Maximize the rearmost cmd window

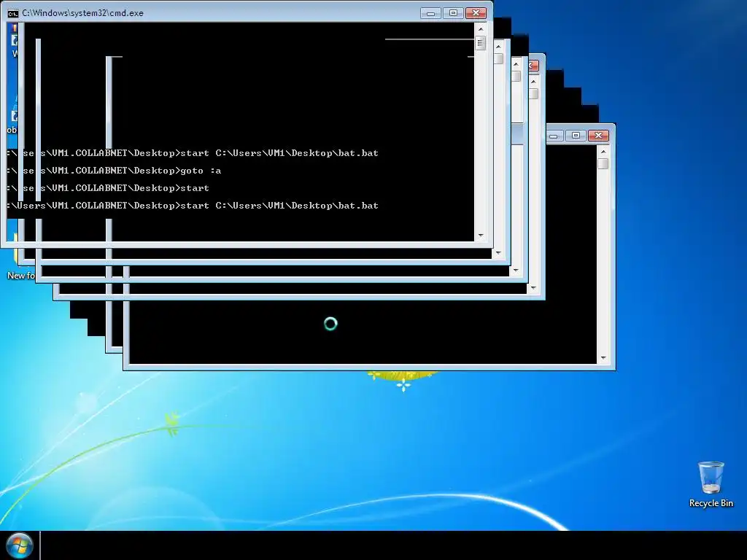click(576, 136)
